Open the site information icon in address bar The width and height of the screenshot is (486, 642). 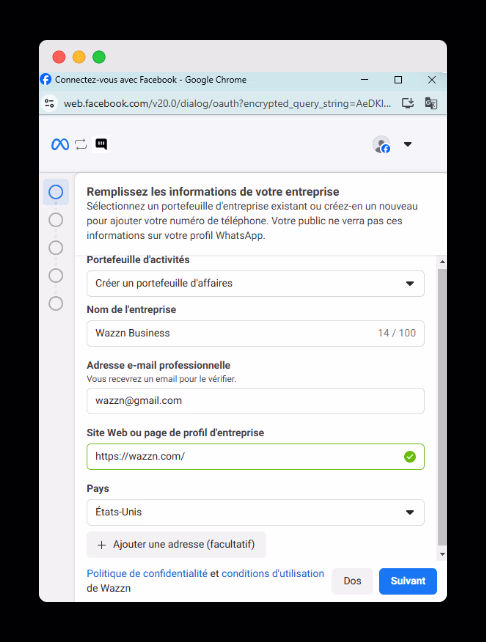50,103
